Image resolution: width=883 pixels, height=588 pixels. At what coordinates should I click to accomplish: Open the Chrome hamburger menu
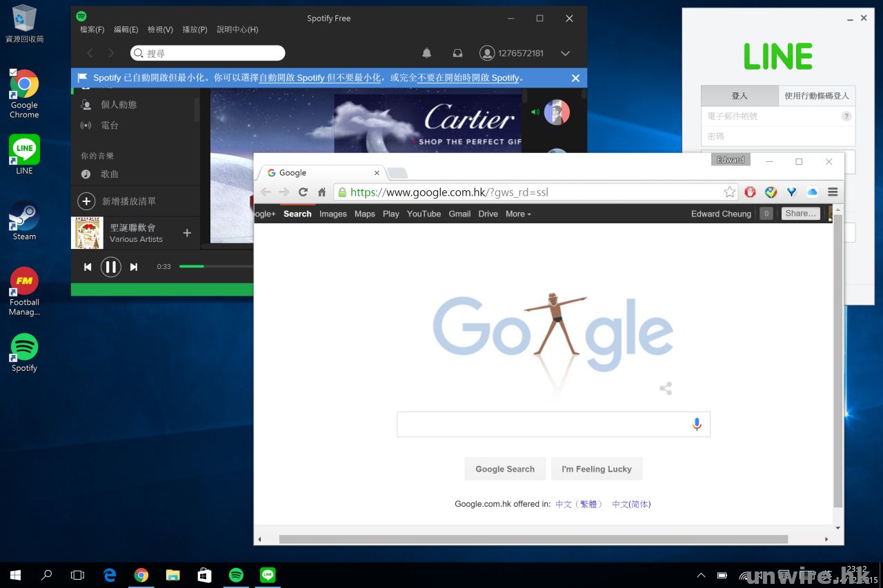coord(833,192)
